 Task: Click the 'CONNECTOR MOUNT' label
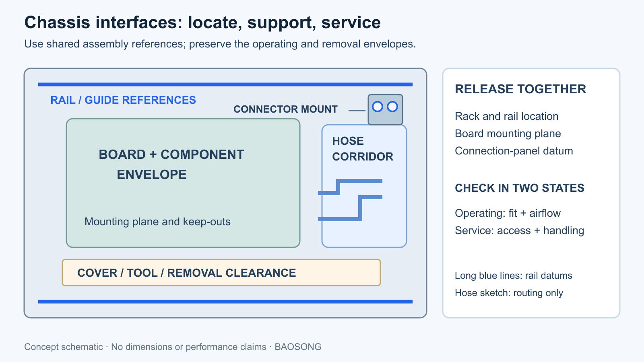point(285,109)
